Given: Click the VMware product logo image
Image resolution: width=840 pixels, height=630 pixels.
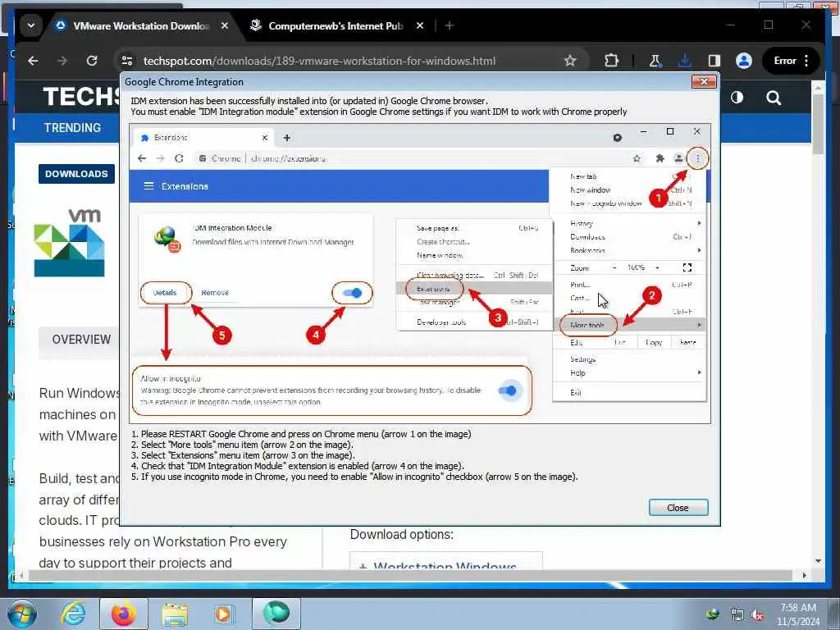Looking at the screenshot, I should [x=70, y=242].
